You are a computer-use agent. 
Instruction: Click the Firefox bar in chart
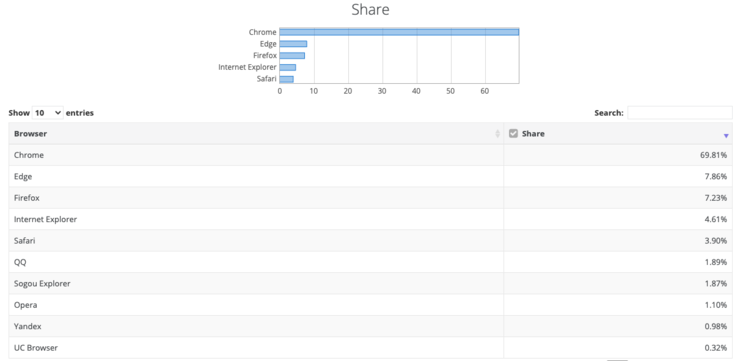point(292,56)
